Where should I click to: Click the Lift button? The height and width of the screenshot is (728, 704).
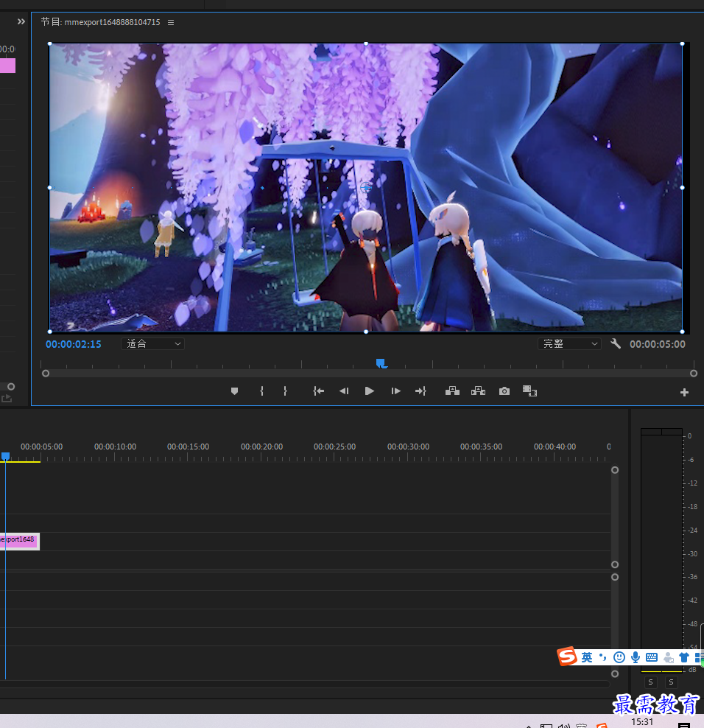[x=452, y=391]
